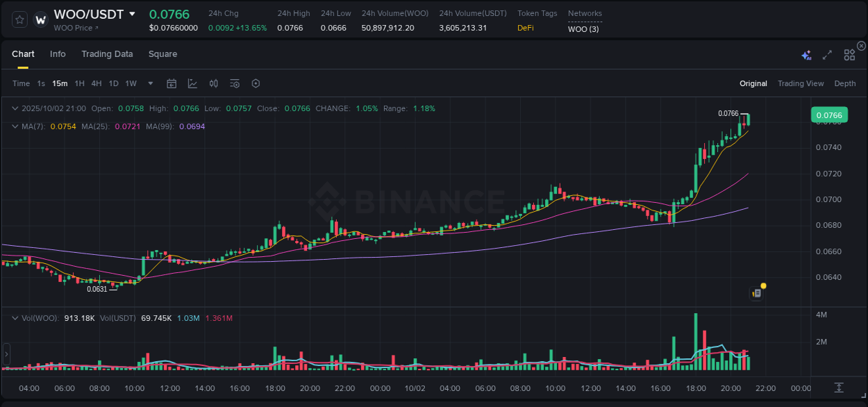Collapse the MA(7) indicator row
This screenshot has width=868, height=407.
click(15, 126)
